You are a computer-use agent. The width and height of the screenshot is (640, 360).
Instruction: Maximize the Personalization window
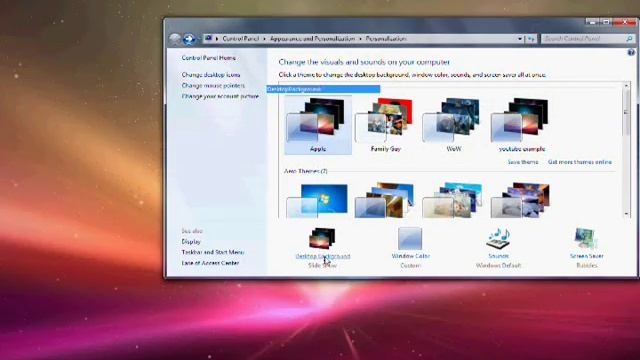(x=606, y=22)
